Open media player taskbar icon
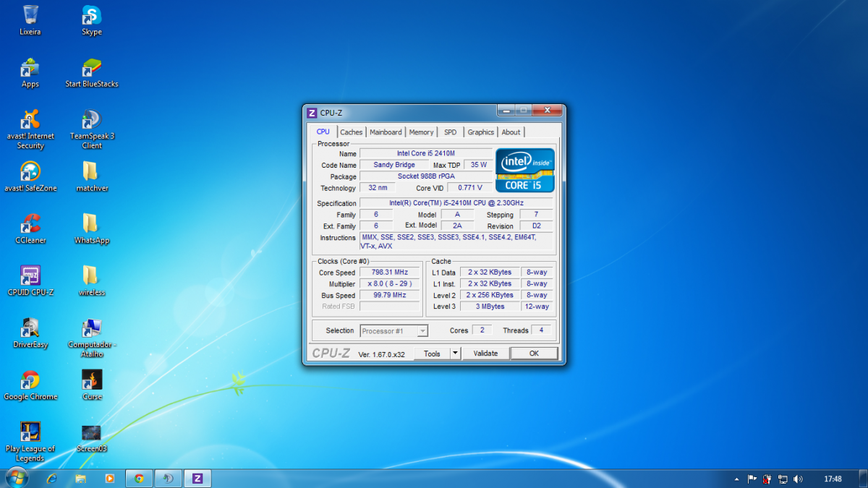Screen dimensions: 868x488 (110, 478)
